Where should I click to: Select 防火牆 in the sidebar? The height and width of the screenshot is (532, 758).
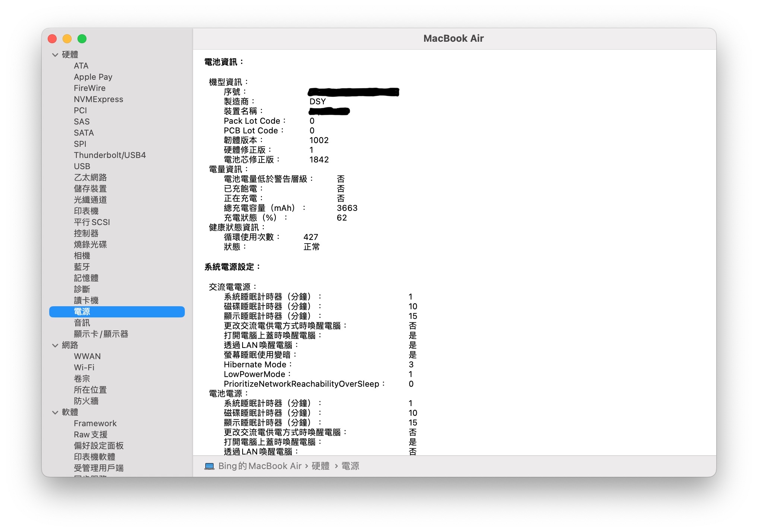point(86,401)
